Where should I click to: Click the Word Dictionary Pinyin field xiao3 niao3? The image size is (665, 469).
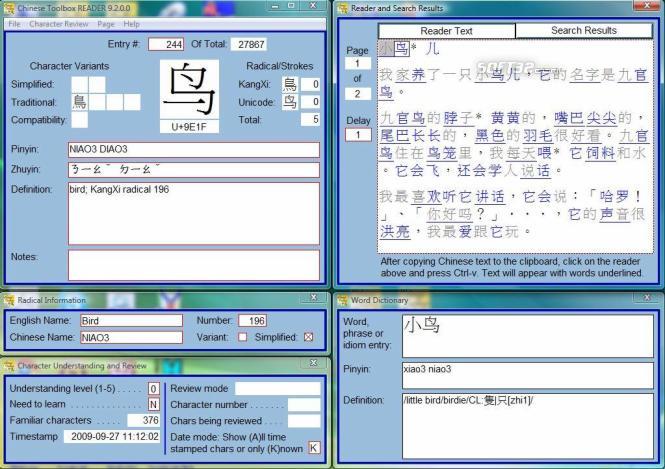pos(528,375)
